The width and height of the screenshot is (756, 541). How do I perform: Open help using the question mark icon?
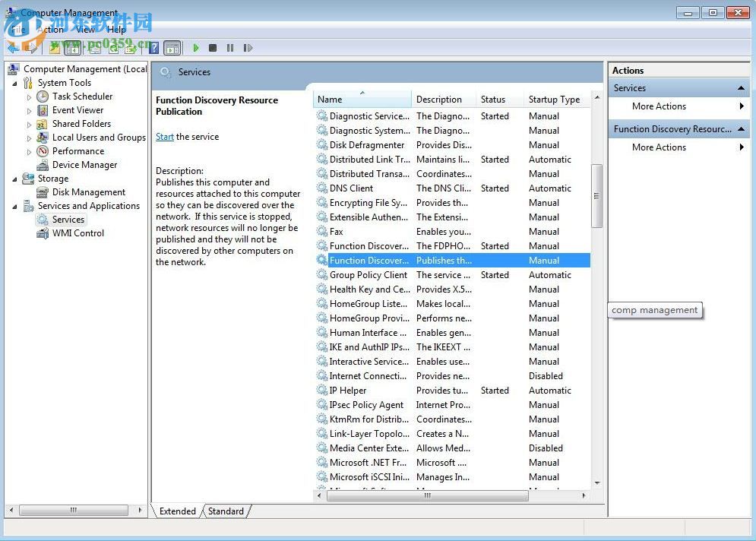[x=153, y=48]
